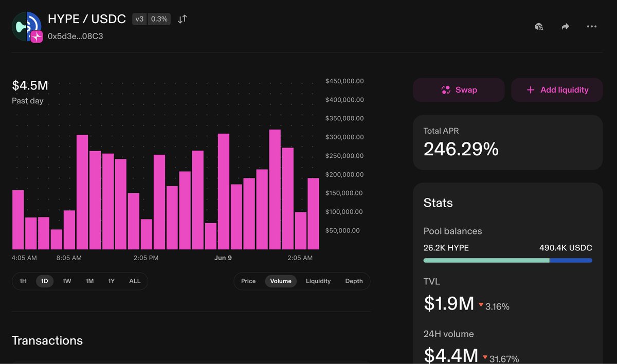This screenshot has width=617, height=364.
Task: Click the tallest volume bar near 2:05 AM
Action: [x=275, y=189]
